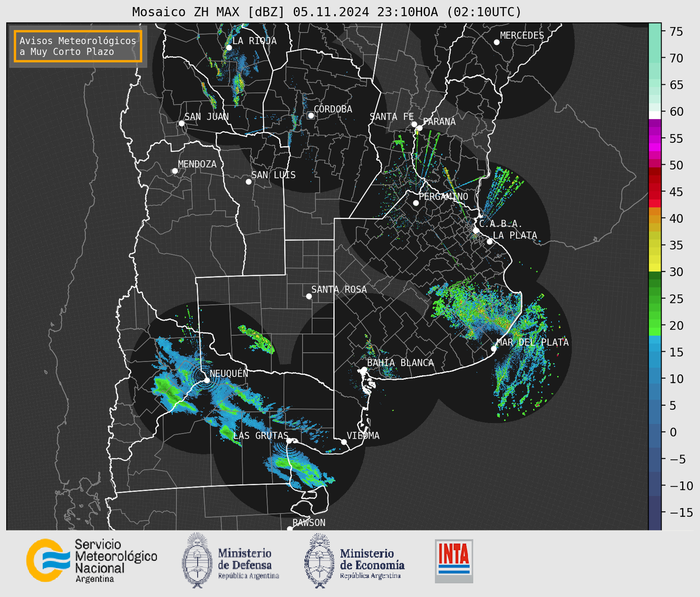
Task: Click the green echo cell north-east of Neuquén
Action: pos(256,339)
